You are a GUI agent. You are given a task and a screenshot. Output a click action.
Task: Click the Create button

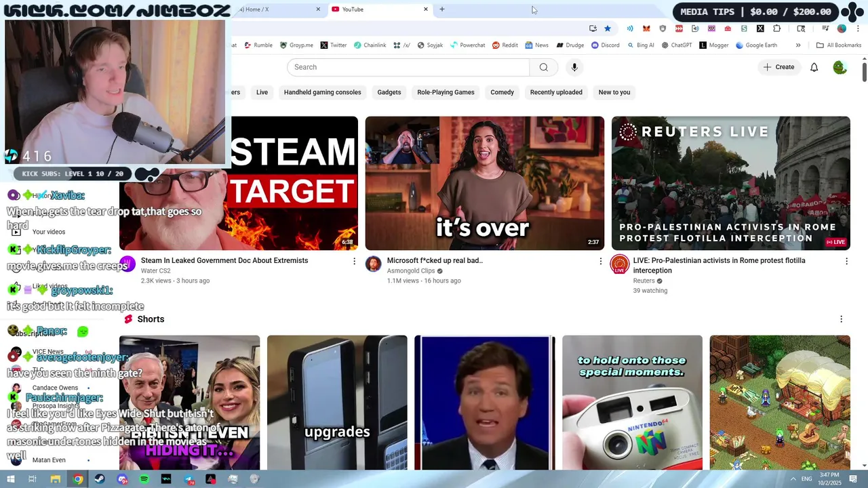(x=778, y=67)
